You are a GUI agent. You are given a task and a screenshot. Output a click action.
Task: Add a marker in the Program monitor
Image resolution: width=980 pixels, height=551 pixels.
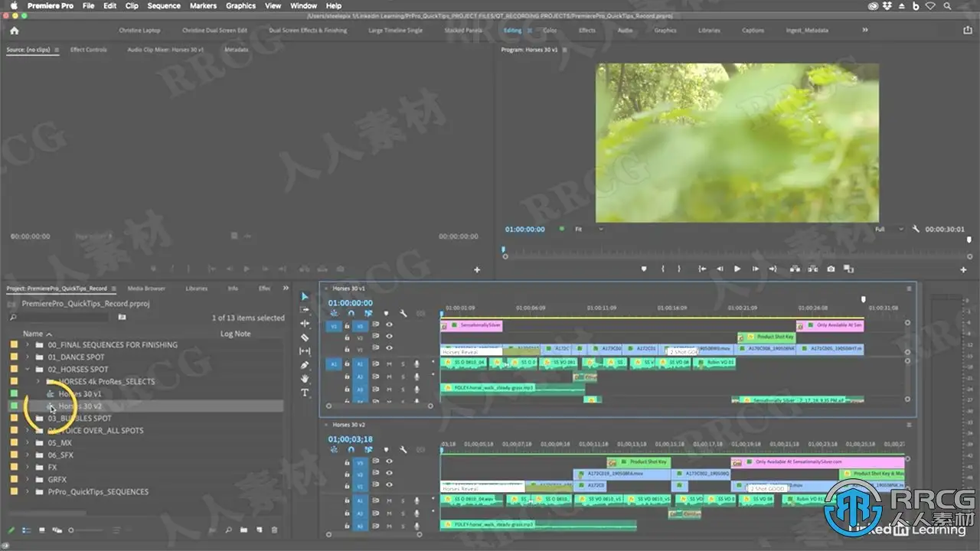[x=644, y=269]
